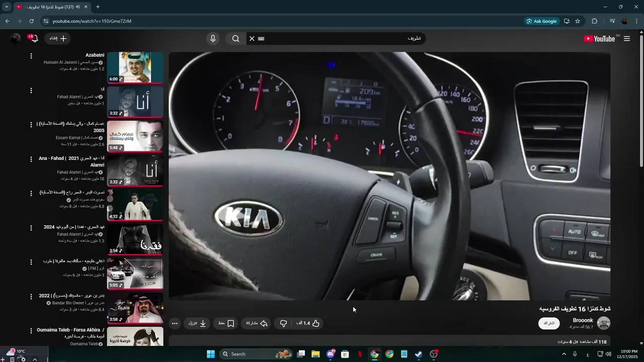The image size is (644, 362).
Task: Open File Explorer from the taskbar
Action: click(315, 354)
